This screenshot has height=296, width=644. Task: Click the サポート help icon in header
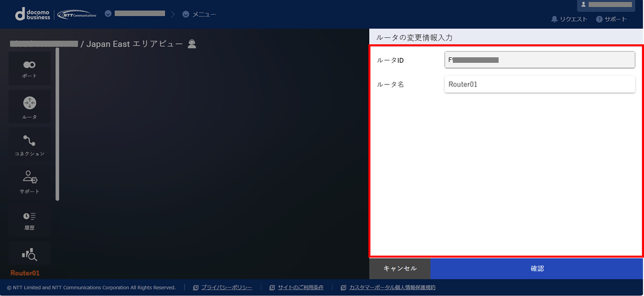tap(599, 19)
